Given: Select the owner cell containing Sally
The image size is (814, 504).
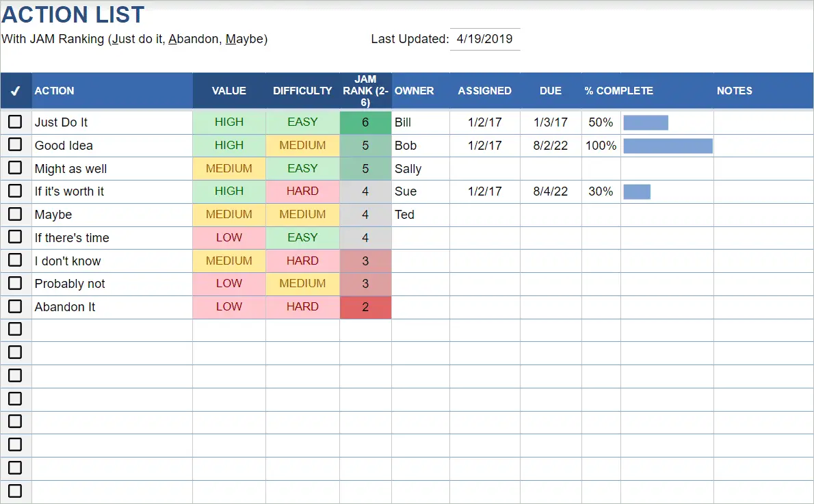Looking at the screenshot, I should point(421,169).
